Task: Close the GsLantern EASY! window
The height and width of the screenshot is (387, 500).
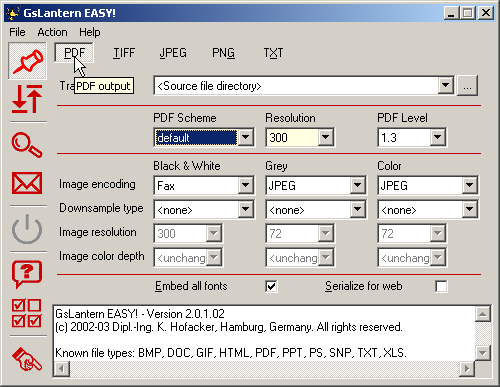Action: click(x=486, y=13)
